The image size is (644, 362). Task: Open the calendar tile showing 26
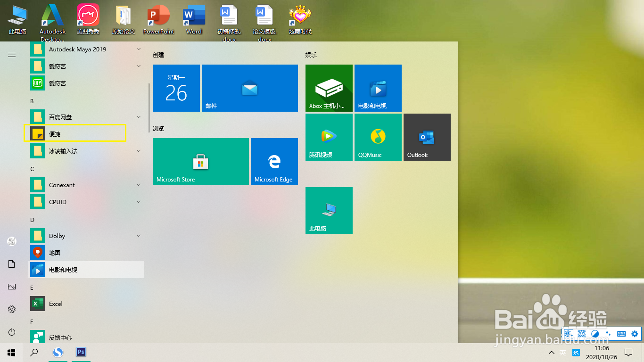pyautogui.click(x=176, y=88)
